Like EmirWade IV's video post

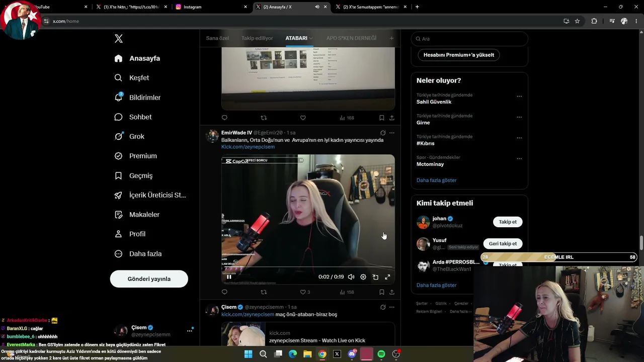pyautogui.click(x=303, y=292)
